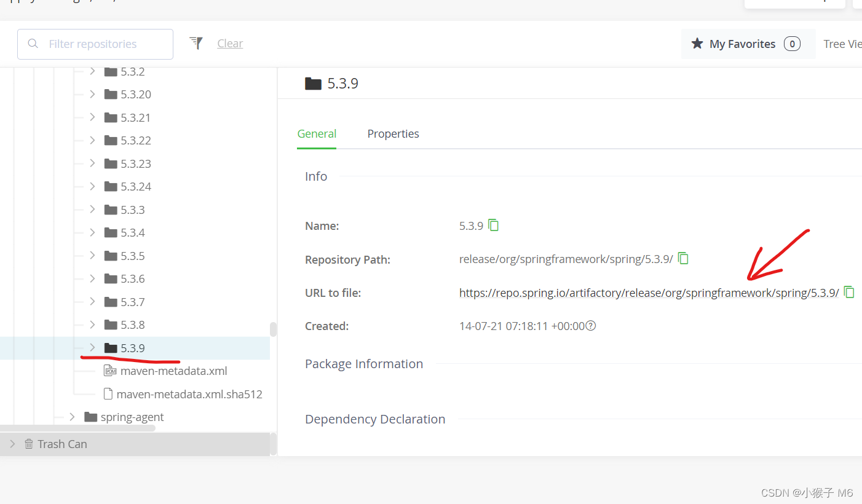
Task: Click the Trash Can bin icon
Action: pyautogui.click(x=29, y=444)
